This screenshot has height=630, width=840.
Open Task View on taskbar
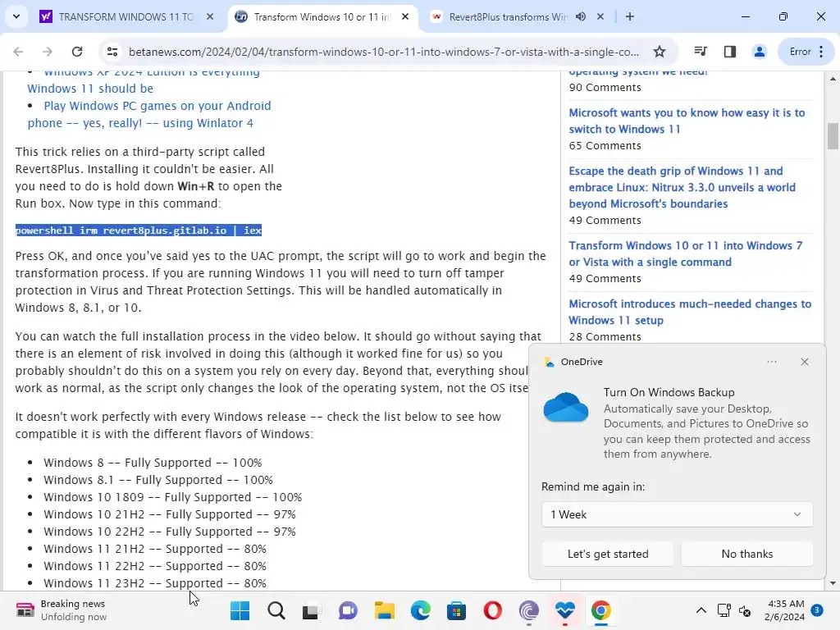click(x=311, y=610)
